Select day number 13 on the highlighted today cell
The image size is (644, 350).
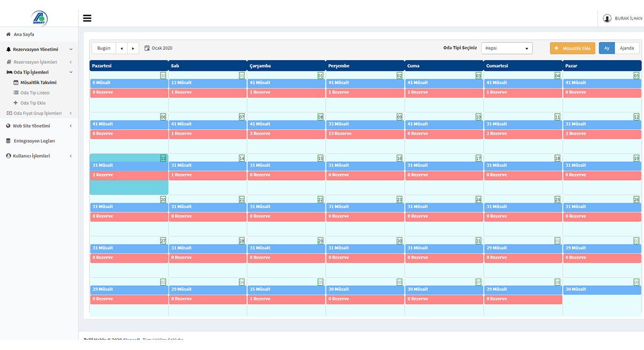[x=163, y=158]
